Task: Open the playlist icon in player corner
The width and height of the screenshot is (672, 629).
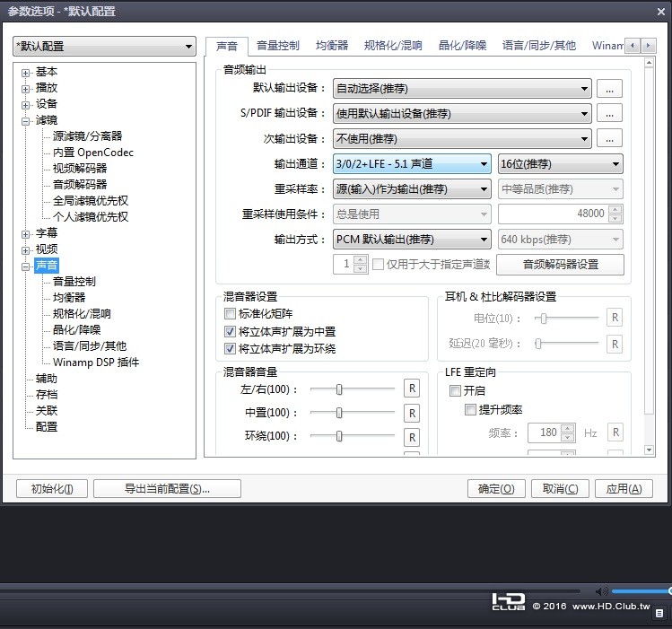Action: coord(659,613)
